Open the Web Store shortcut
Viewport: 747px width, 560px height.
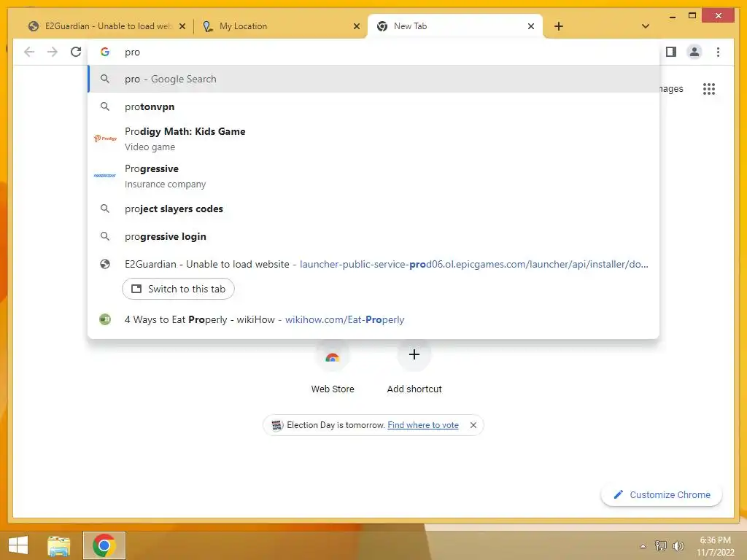(333, 367)
